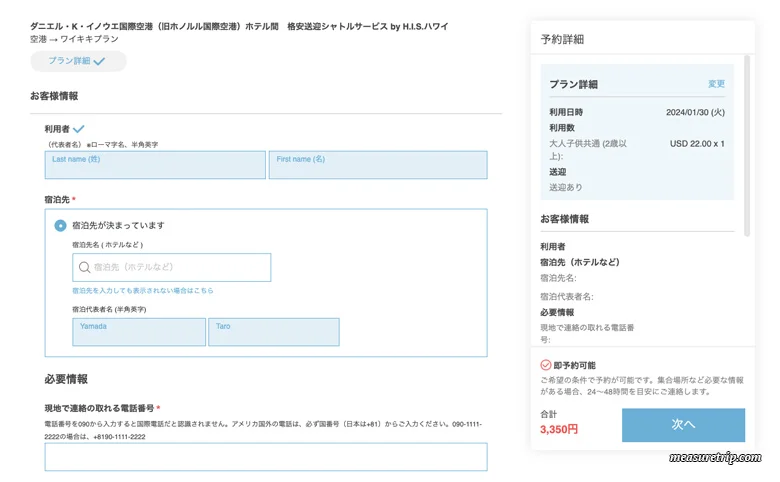Click 宿泊先（ホテルなど）in the summary panel
780x482 pixels.
tap(580, 262)
